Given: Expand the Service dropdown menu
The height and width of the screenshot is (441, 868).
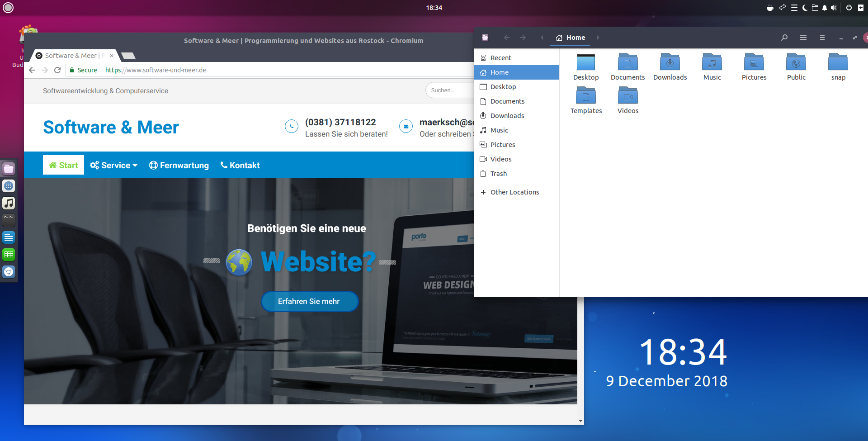Looking at the screenshot, I should click(x=113, y=166).
